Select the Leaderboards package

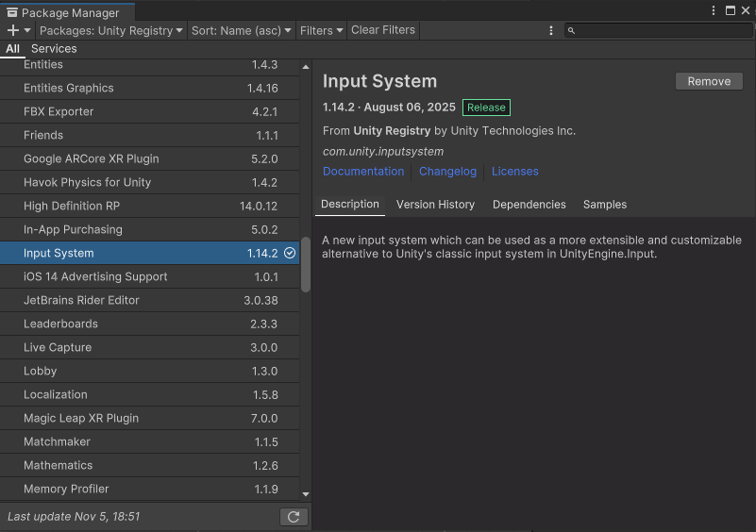(x=149, y=324)
